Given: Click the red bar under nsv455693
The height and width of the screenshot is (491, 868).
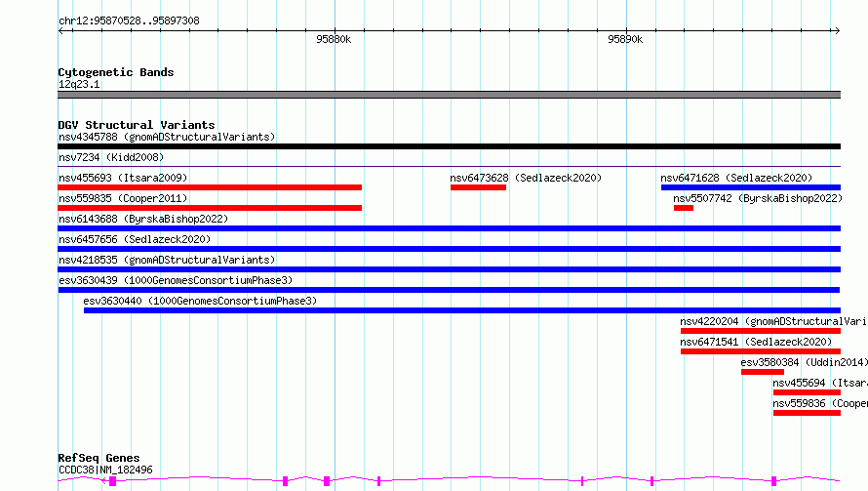Looking at the screenshot, I should tap(210, 187).
